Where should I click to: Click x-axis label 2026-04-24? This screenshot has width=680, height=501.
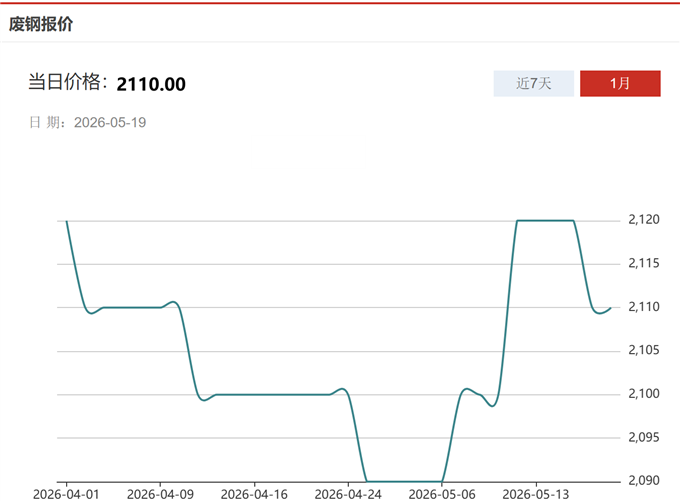348,494
